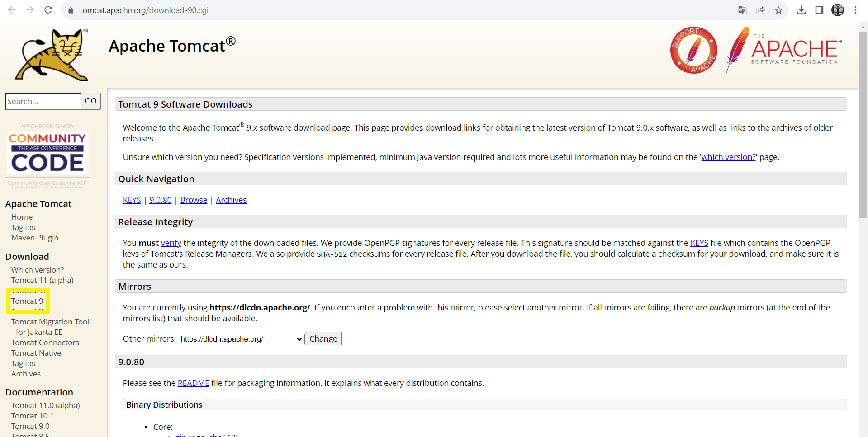Open the README link

tap(193, 383)
